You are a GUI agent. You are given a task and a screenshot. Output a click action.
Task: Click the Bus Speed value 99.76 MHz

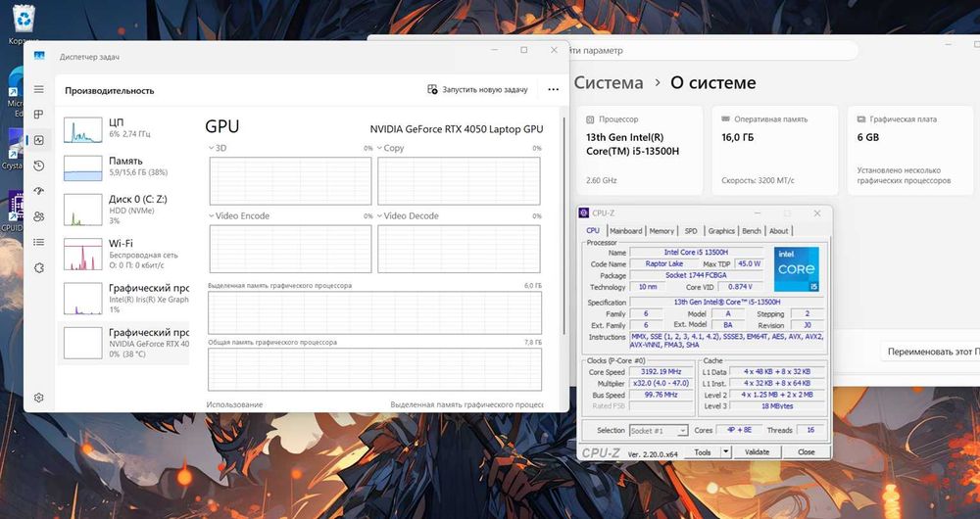[661, 395]
